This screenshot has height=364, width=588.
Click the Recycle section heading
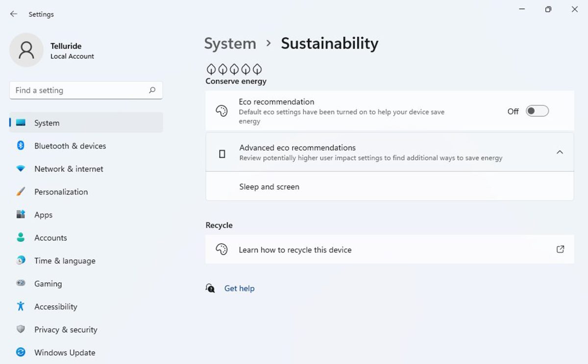pos(219,225)
